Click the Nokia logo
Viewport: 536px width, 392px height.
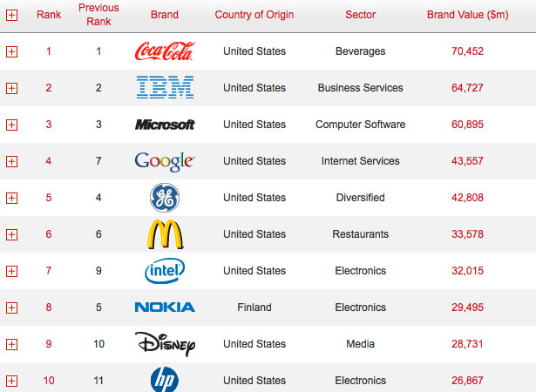pos(165,308)
